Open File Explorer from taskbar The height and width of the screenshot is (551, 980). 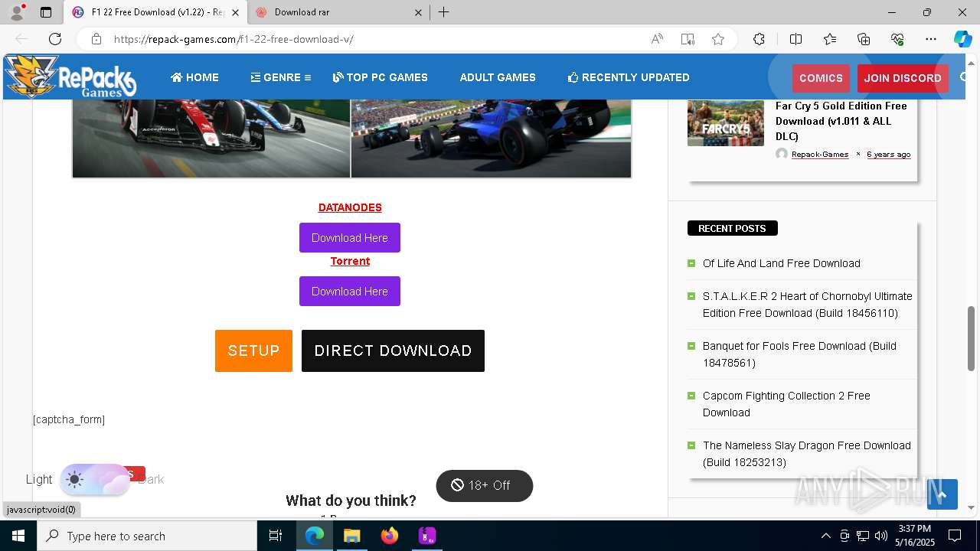coord(351,536)
